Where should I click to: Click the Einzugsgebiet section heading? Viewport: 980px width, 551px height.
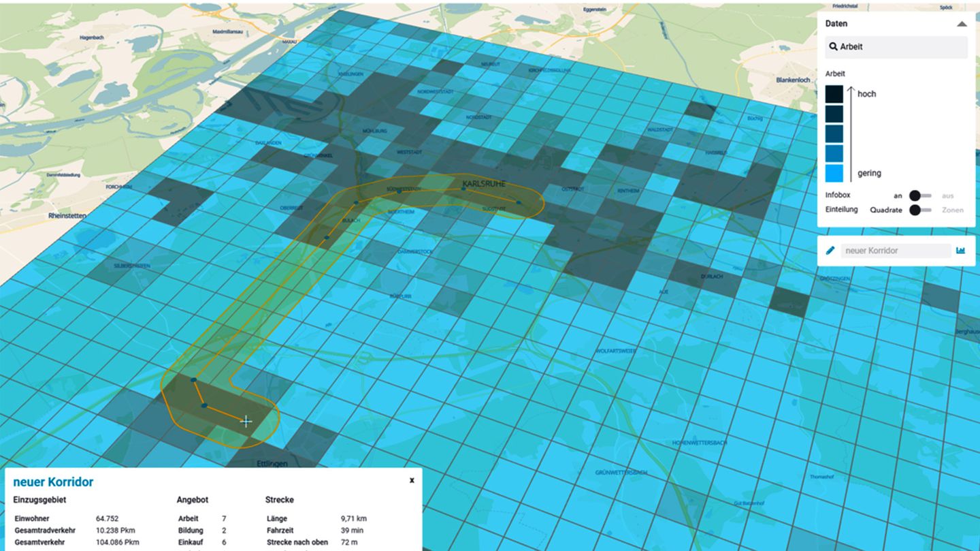coord(39,500)
